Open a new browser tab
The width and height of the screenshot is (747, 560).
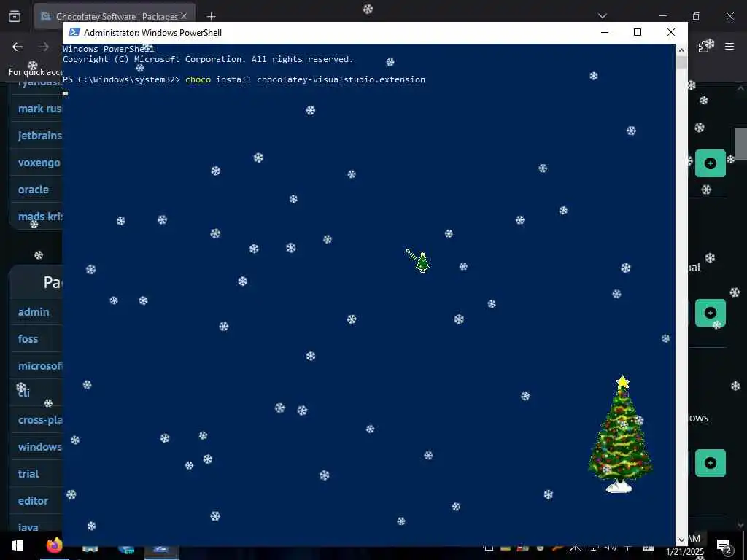[x=211, y=17]
